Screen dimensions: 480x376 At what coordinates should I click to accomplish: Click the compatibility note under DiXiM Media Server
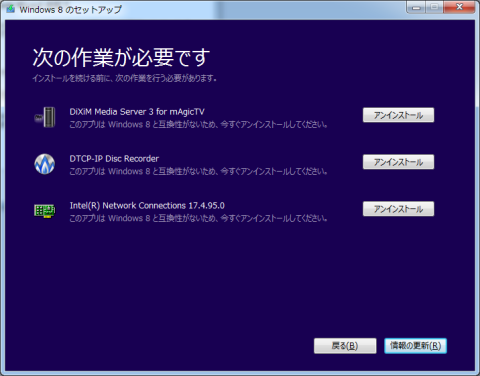point(198,125)
